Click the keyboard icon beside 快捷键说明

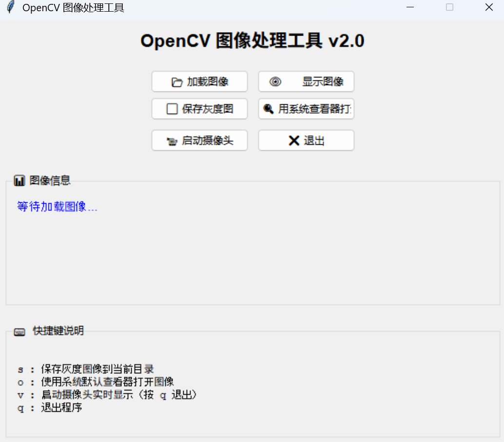pos(19,332)
